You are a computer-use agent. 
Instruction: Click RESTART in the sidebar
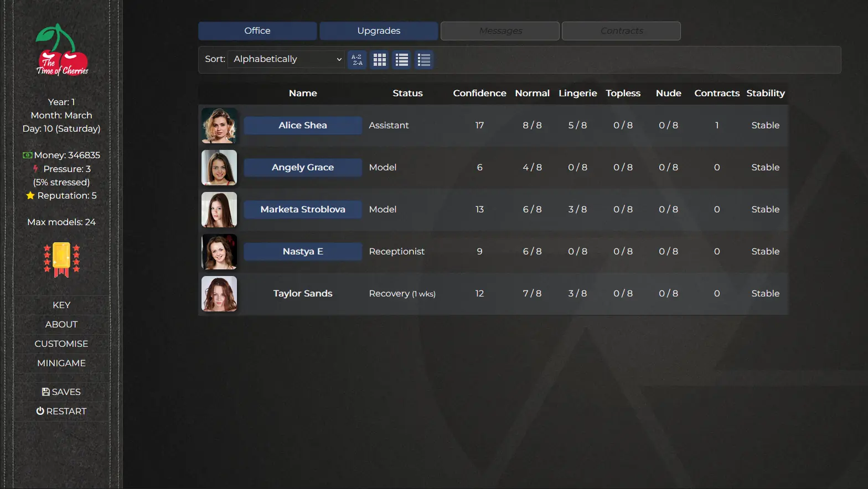[61, 412]
